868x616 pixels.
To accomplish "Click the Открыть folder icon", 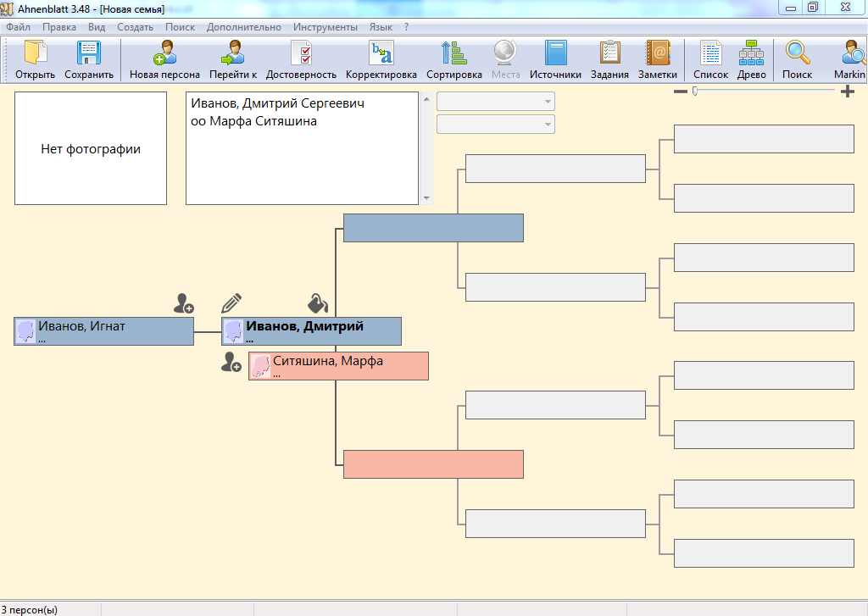I will 35,54.
